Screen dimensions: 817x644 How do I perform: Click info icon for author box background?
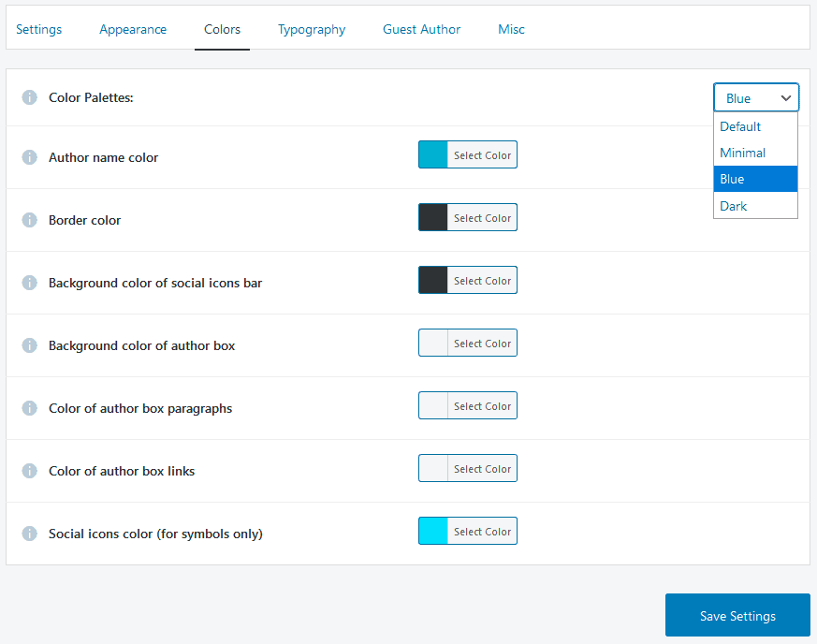[x=30, y=345]
